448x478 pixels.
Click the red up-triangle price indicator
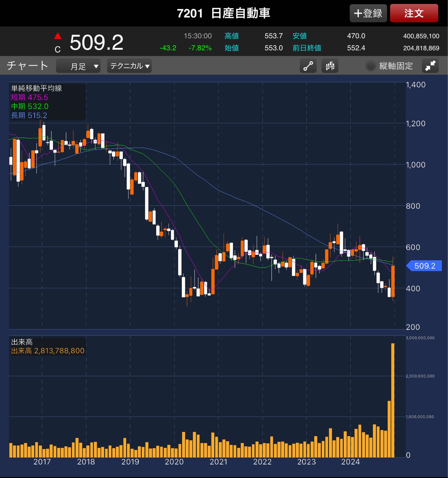[x=58, y=36]
